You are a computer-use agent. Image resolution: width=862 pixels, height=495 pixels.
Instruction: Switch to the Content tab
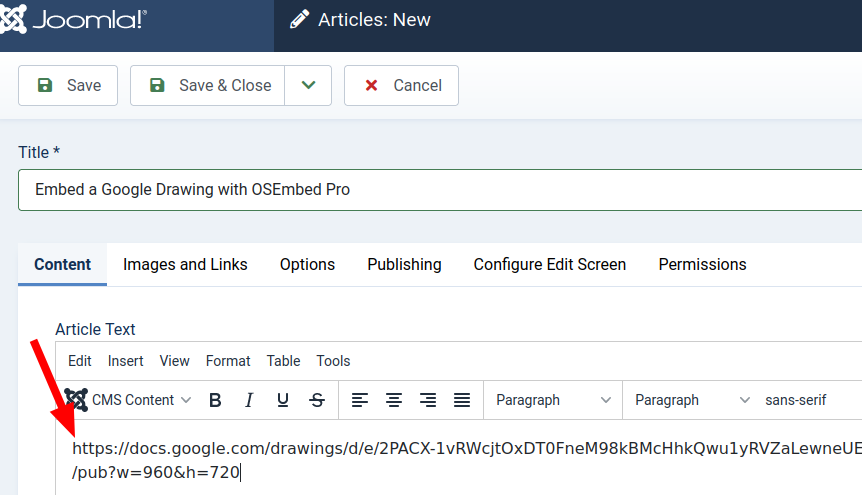(x=63, y=265)
